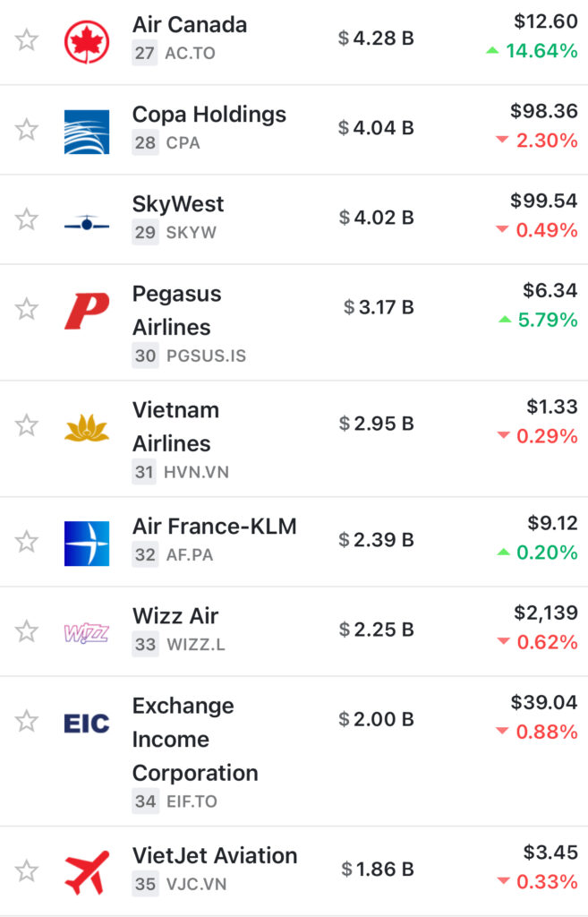Toggle favorite star for SkyWest
This screenshot has width=588, height=917.
coord(26,219)
